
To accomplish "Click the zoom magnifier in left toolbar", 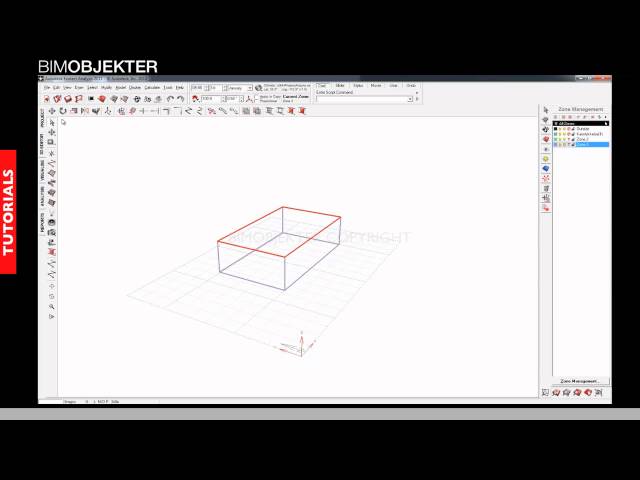I will tap(52, 306).
